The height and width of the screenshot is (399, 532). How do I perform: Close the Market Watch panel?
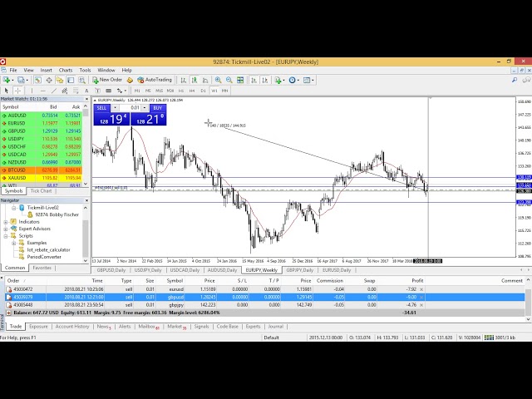[86, 99]
